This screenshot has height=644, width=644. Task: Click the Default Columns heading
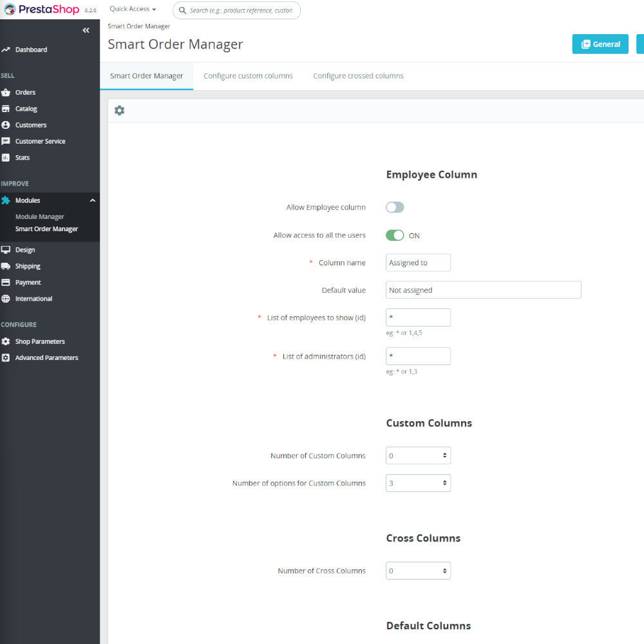tap(428, 625)
